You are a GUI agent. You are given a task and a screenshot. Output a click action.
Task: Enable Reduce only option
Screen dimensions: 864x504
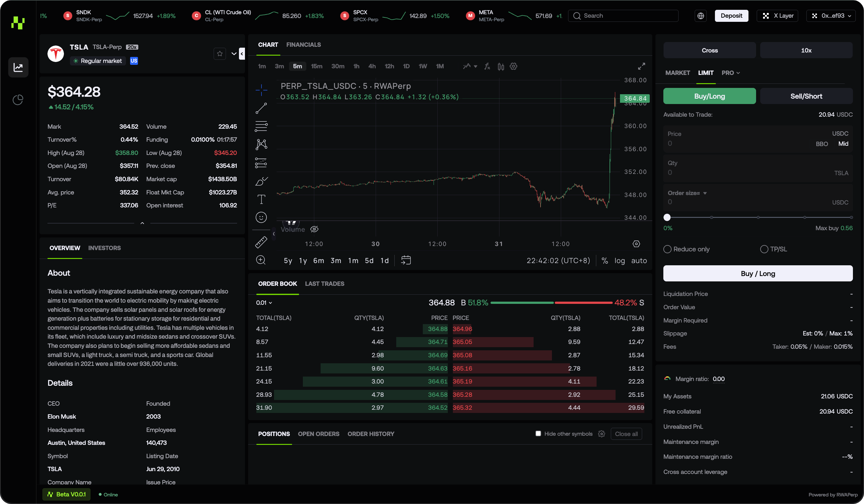coord(667,249)
